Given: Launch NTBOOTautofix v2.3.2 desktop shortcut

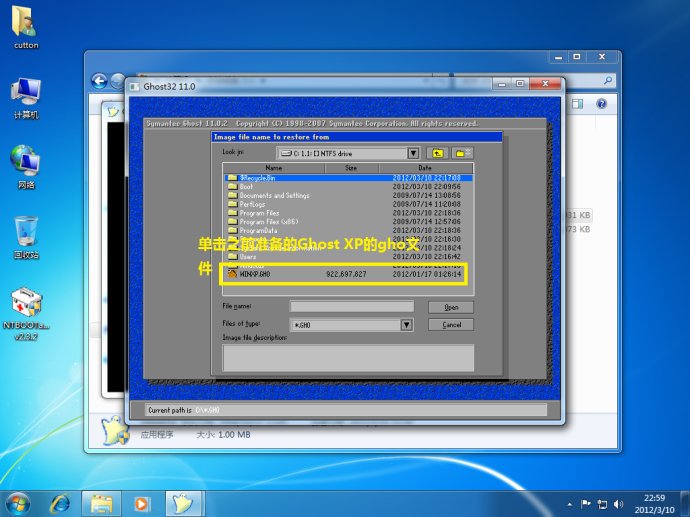Looking at the screenshot, I should click(x=26, y=314).
